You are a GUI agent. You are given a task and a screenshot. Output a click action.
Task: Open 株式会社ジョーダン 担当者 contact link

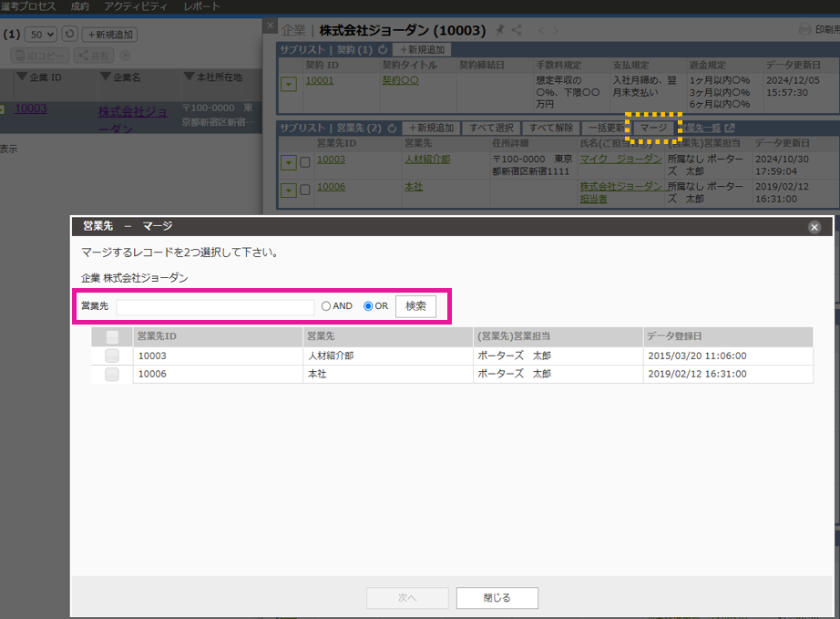pos(621,192)
